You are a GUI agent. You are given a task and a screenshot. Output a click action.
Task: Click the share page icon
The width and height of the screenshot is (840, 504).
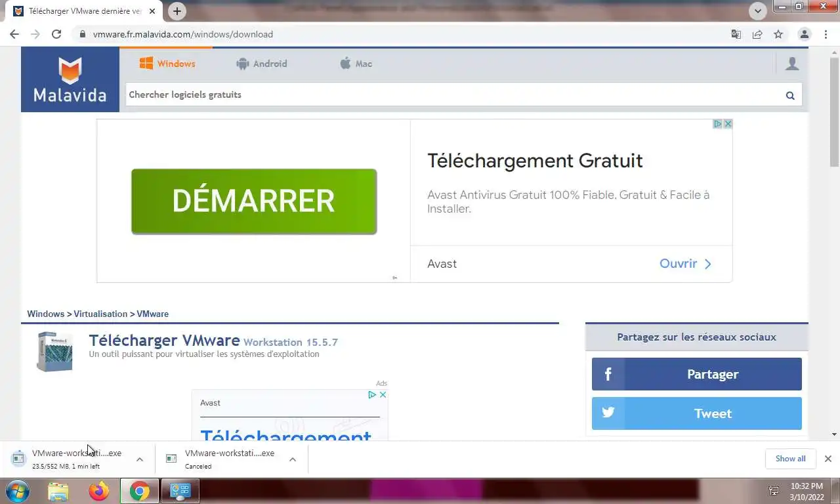757,34
